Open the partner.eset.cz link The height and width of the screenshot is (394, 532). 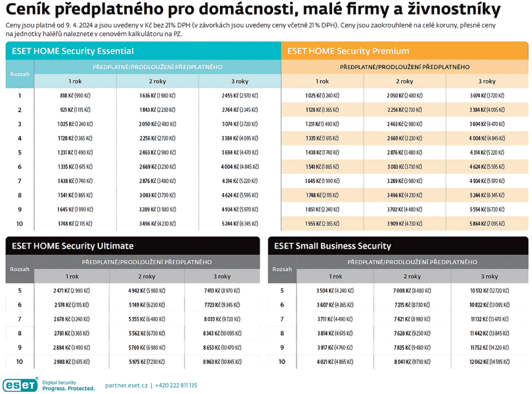pos(126,385)
